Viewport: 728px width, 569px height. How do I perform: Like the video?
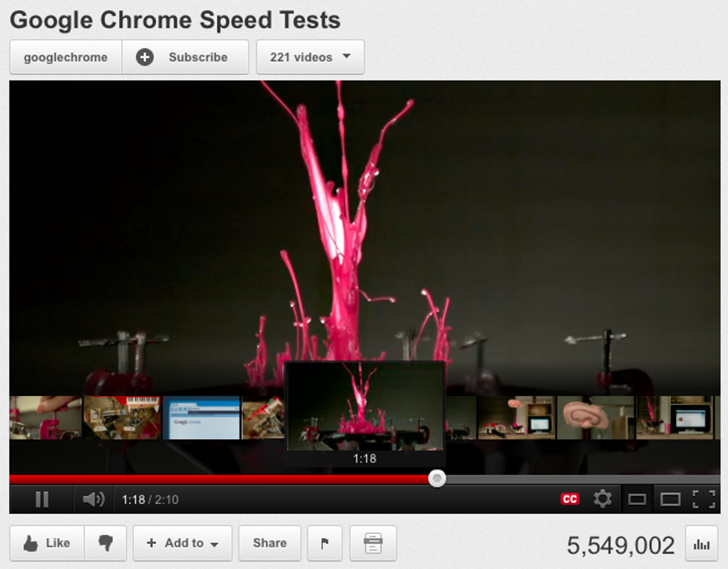[47, 543]
